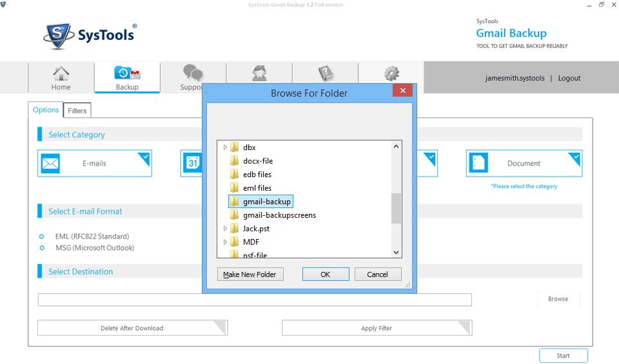The width and height of the screenshot is (619, 364).
Task: Click the gmail-backupscreens folder icon
Action: [235, 215]
